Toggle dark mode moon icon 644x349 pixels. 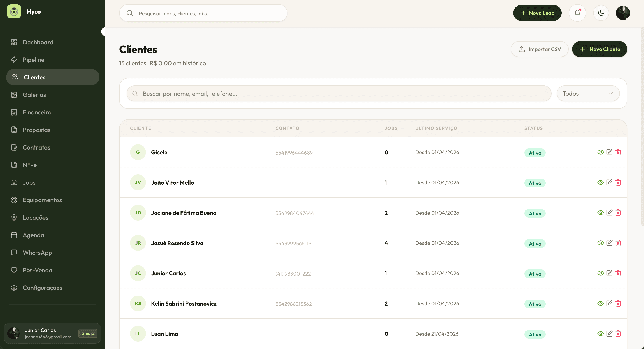[x=601, y=13]
